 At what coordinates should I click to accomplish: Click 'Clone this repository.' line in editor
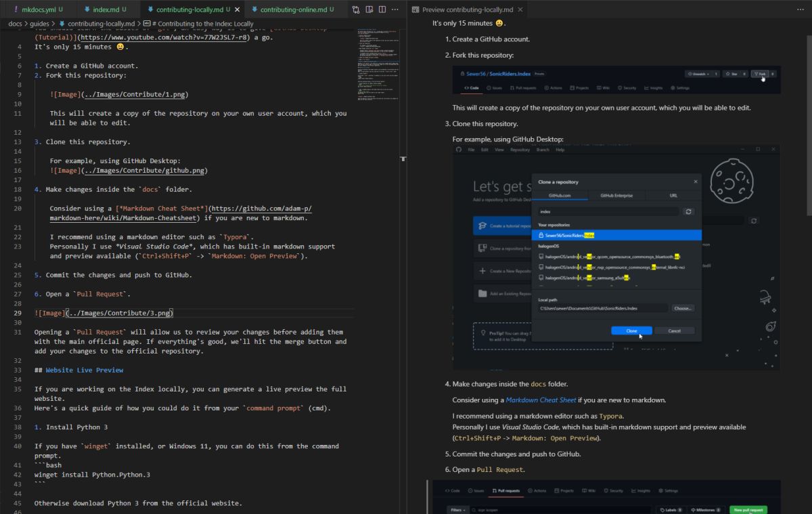click(x=82, y=142)
